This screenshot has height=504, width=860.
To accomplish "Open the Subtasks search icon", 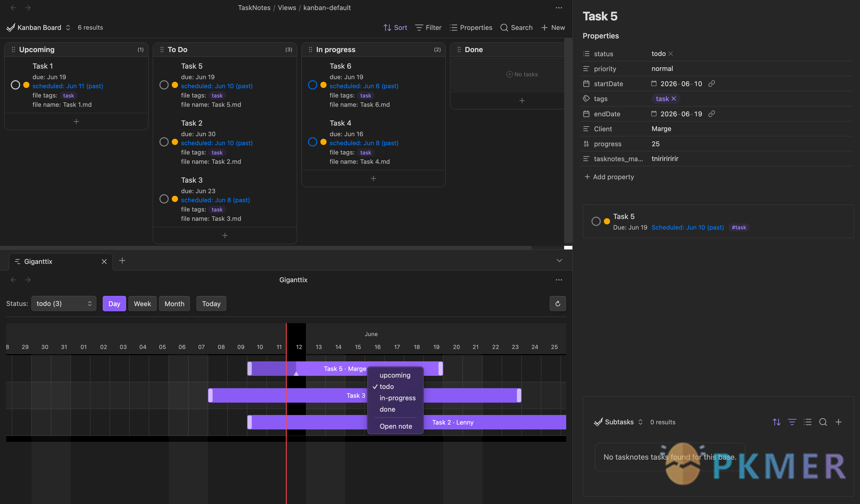I will click(x=823, y=422).
